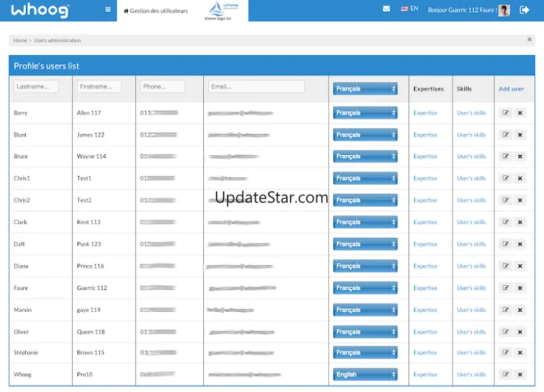Click Add user link

pos(511,89)
